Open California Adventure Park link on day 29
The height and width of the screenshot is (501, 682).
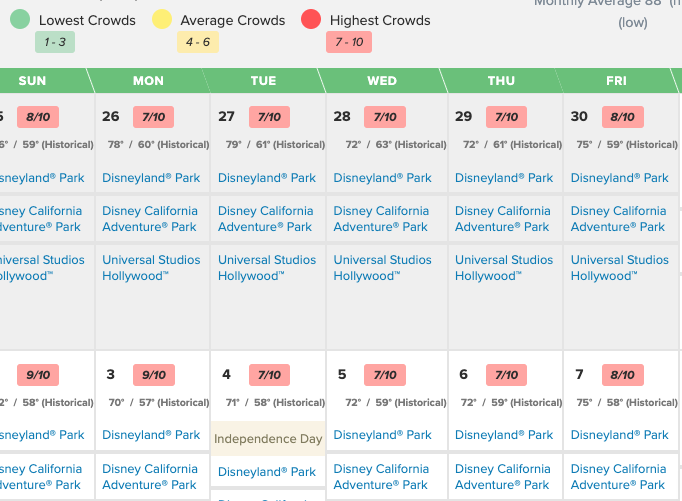point(502,219)
